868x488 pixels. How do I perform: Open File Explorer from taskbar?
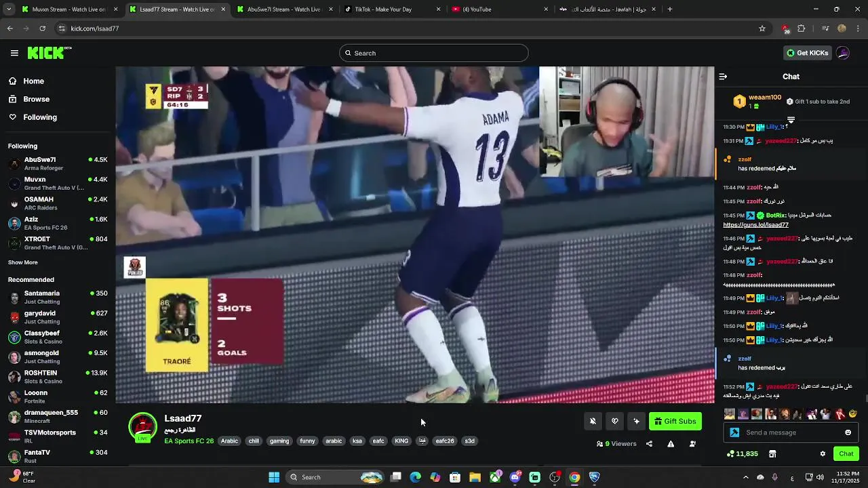[475, 477]
